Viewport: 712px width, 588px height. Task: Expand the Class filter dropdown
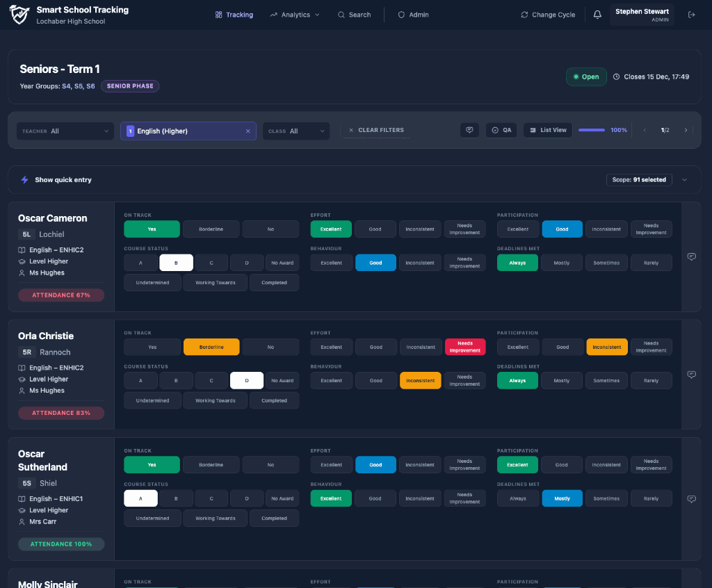click(296, 131)
